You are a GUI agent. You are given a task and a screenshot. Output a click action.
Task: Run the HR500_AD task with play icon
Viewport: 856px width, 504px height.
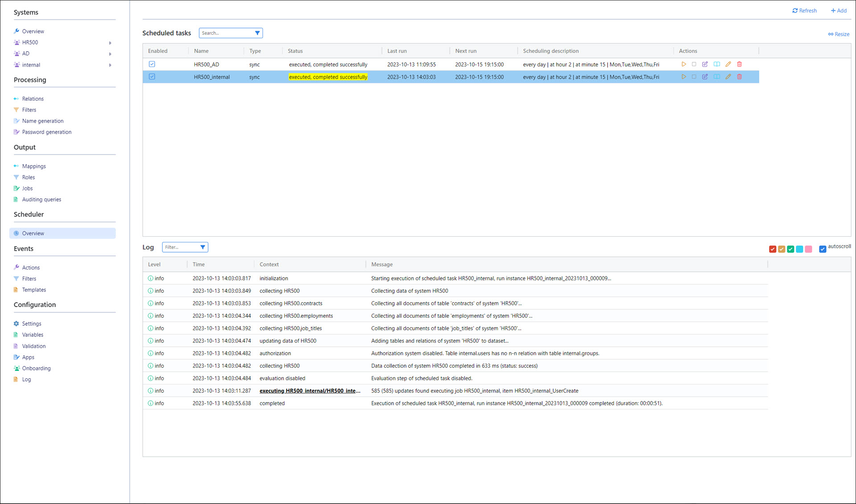pyautogui.click(x=683, y=64)
